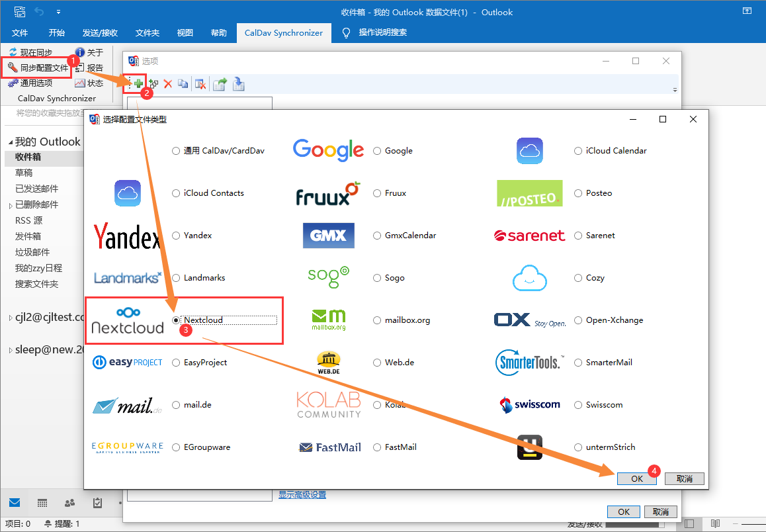
Task: Click the Google logo
Action: 328,150
